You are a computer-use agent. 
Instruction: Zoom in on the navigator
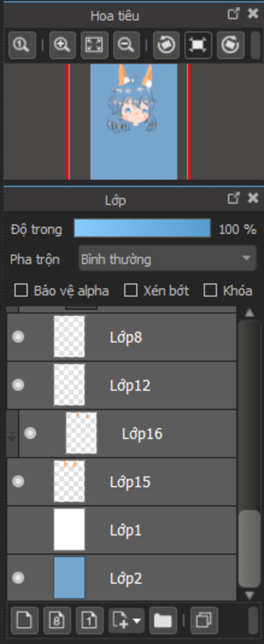62,45
